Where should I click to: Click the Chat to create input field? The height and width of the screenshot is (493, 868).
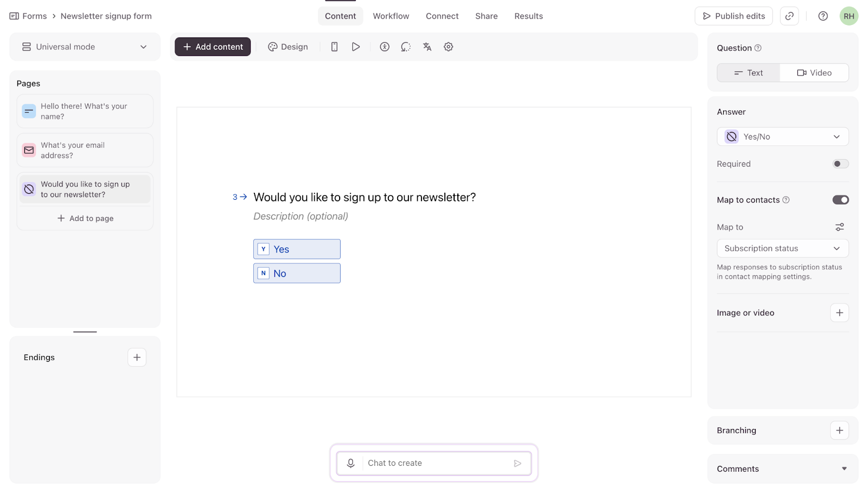(x=434, y=463)
